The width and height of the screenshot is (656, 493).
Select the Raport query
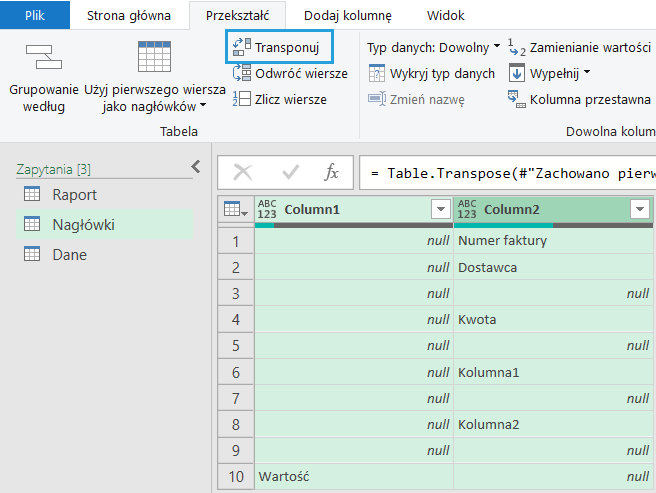click(x=75, y=195)
